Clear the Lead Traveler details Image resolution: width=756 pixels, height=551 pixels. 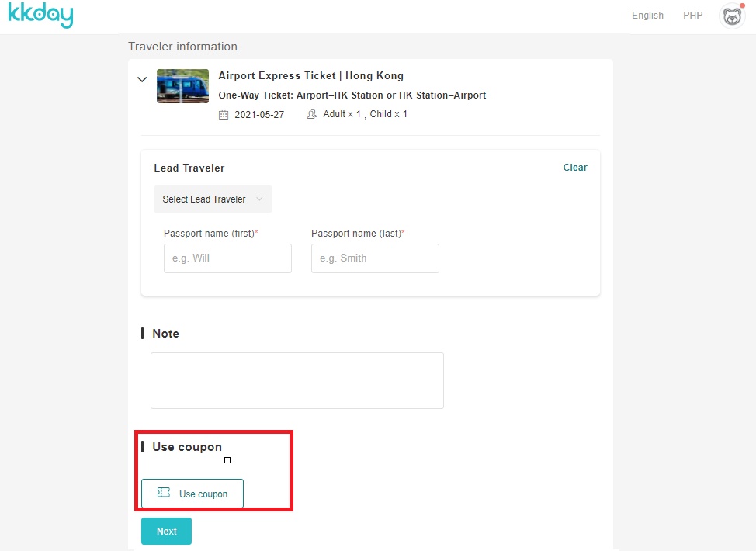pyautogui.click(x=575, y=168)
